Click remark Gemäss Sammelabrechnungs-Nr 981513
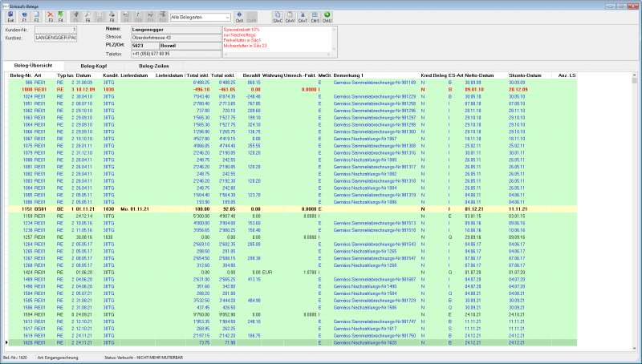 [x=375, y=224]
